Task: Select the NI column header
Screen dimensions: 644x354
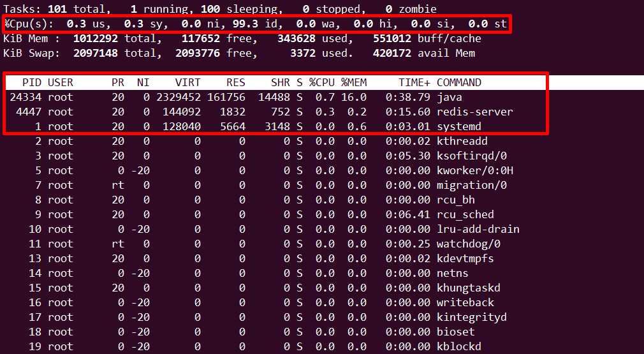Action: 143,82
